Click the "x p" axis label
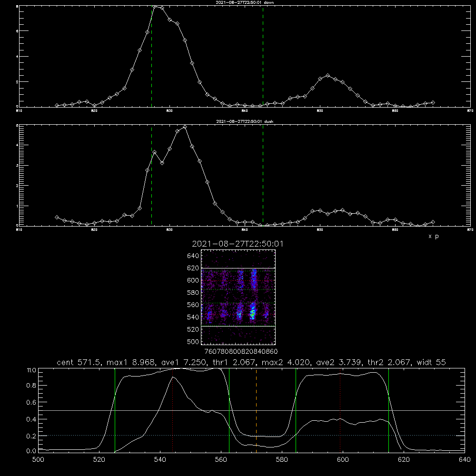Screen dimensions: 476x476 tap(434, 236)
